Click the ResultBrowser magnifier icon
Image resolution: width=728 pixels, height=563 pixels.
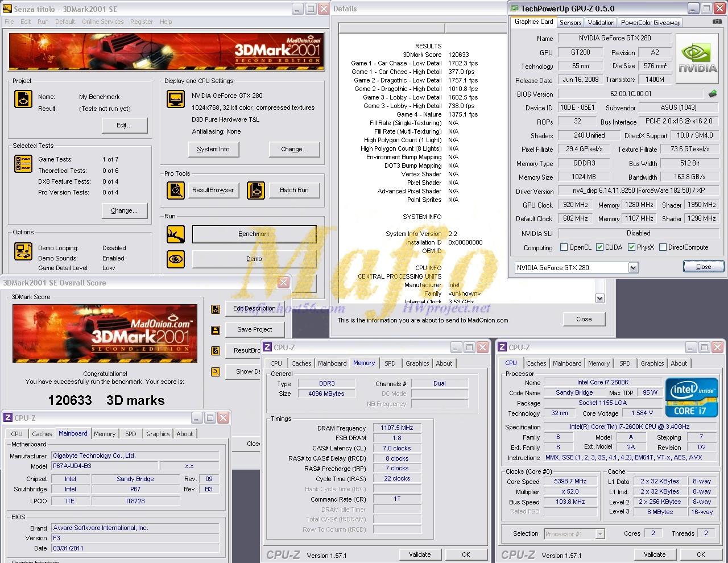click(176, 191)
